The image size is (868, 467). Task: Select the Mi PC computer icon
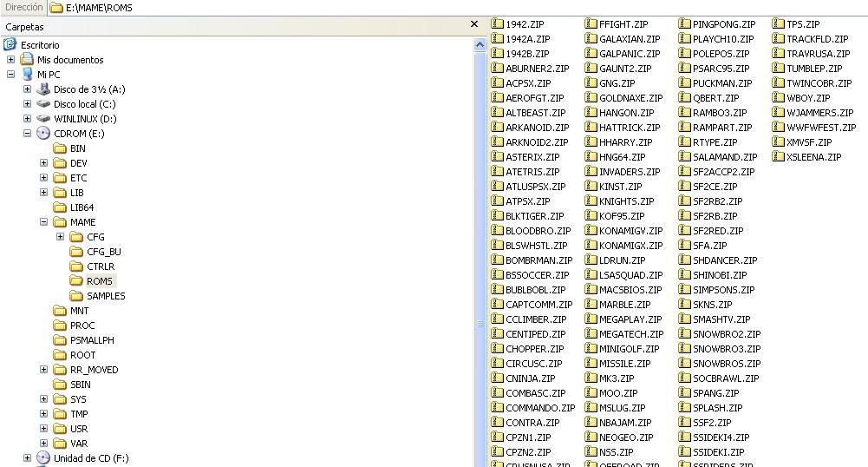click(27, 75)
